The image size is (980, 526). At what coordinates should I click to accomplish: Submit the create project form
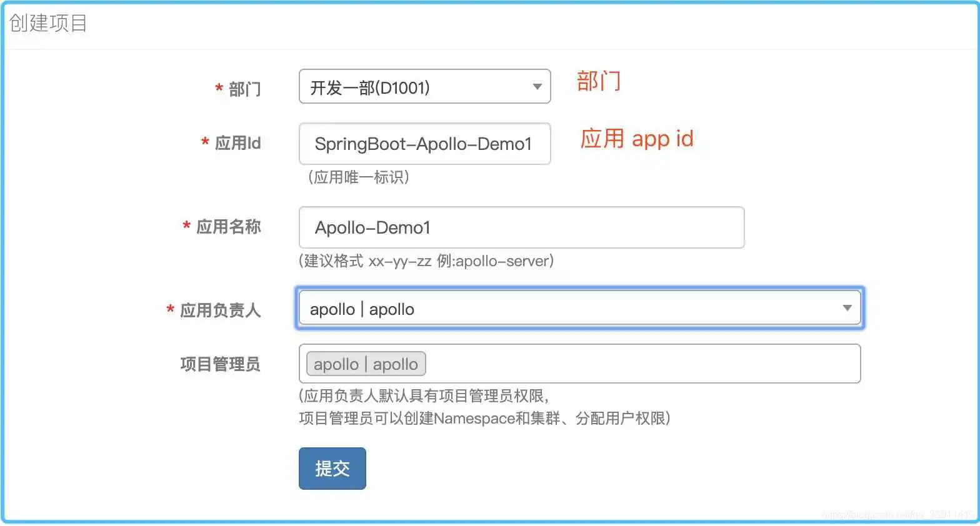332,469
